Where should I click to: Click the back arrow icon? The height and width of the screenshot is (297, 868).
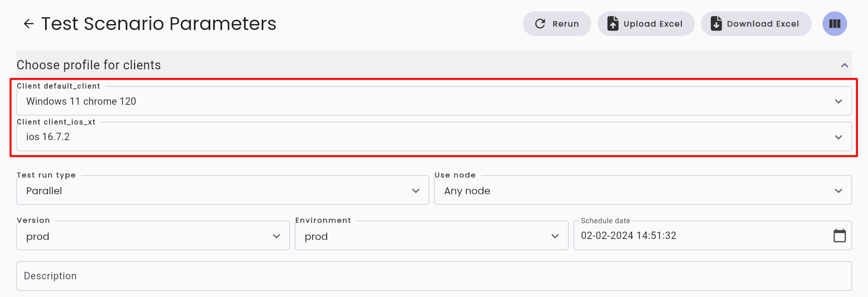point(28,24)
